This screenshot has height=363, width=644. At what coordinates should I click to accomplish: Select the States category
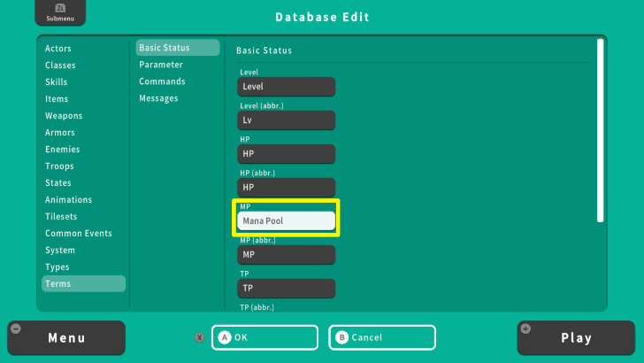pos(58,183)
